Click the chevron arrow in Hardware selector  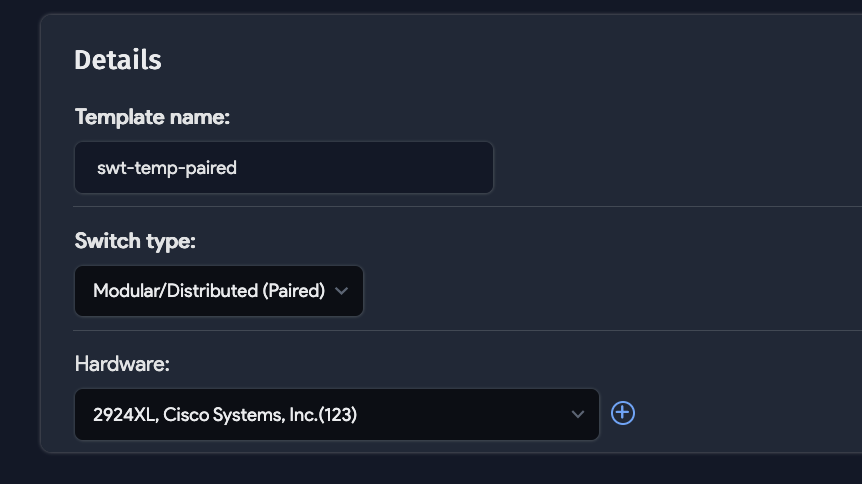(x=577, y=414)
